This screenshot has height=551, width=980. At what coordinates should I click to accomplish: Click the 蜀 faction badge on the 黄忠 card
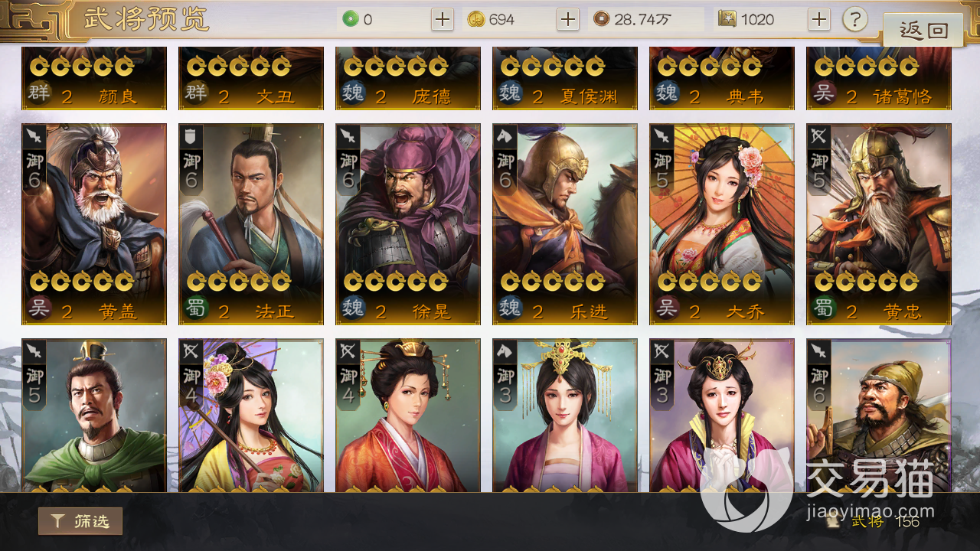click(x=824, y=311)
